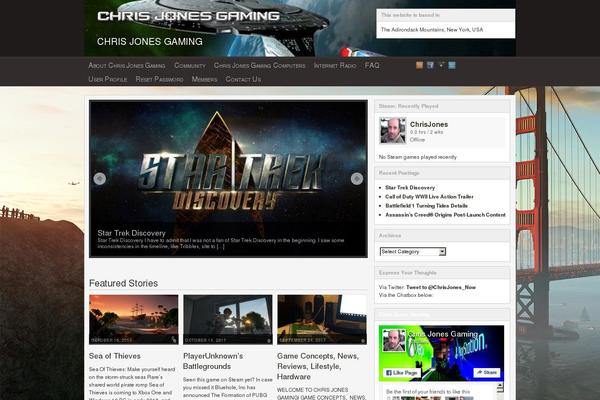Open the Members menu item

(204, 79)
